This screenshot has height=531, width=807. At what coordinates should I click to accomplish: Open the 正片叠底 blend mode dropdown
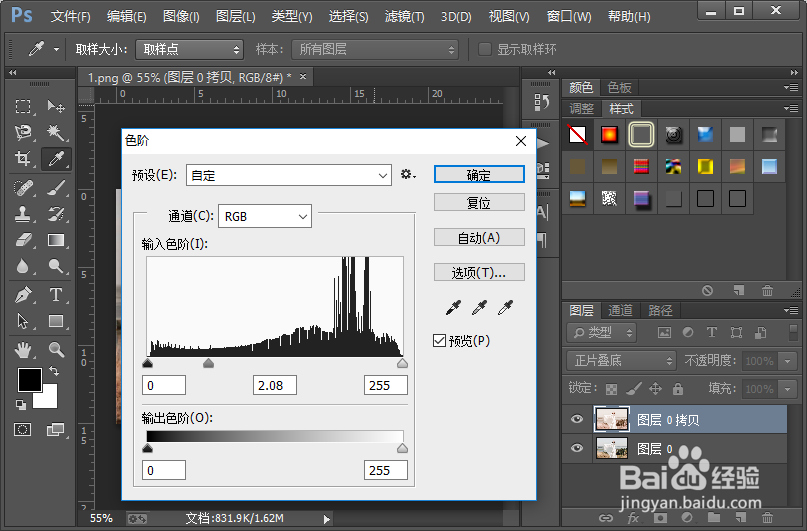click(x=621, y=361)
